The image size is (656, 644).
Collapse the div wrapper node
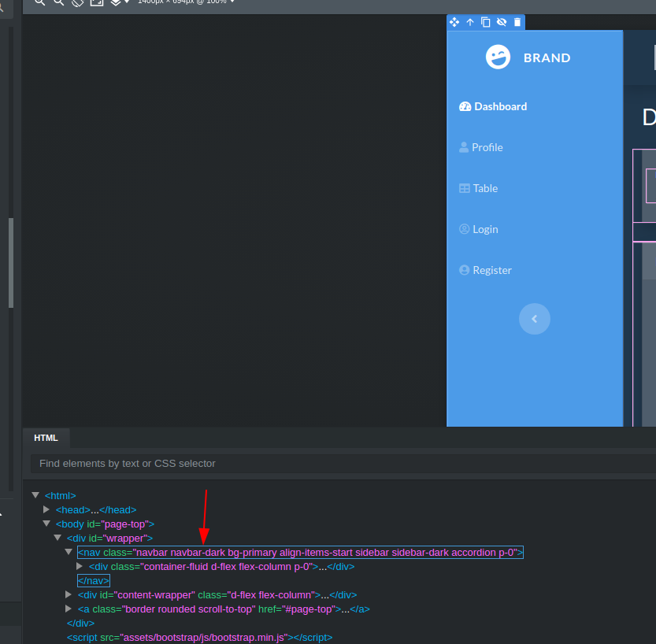coord(57,538)
